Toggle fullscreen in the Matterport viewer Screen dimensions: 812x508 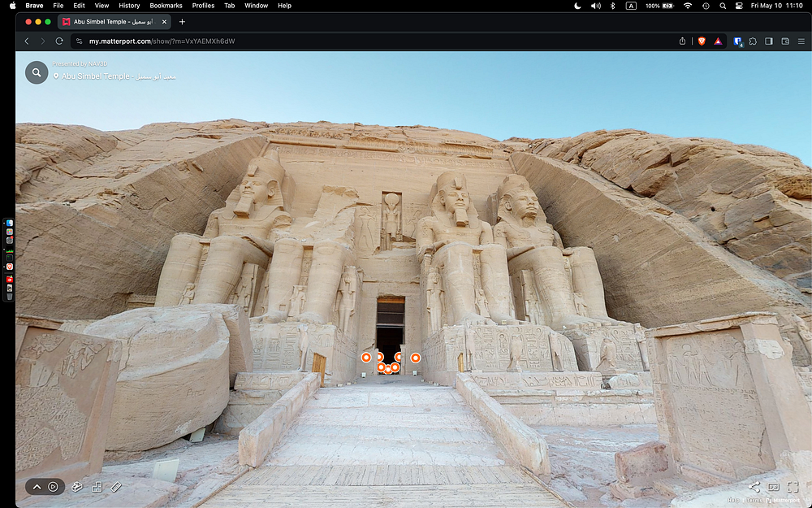(793, 487)
